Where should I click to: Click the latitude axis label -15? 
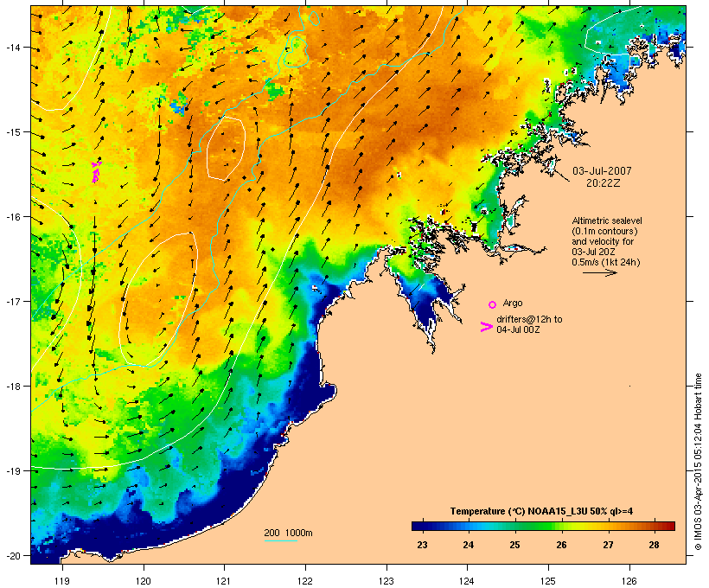point(12,132)
